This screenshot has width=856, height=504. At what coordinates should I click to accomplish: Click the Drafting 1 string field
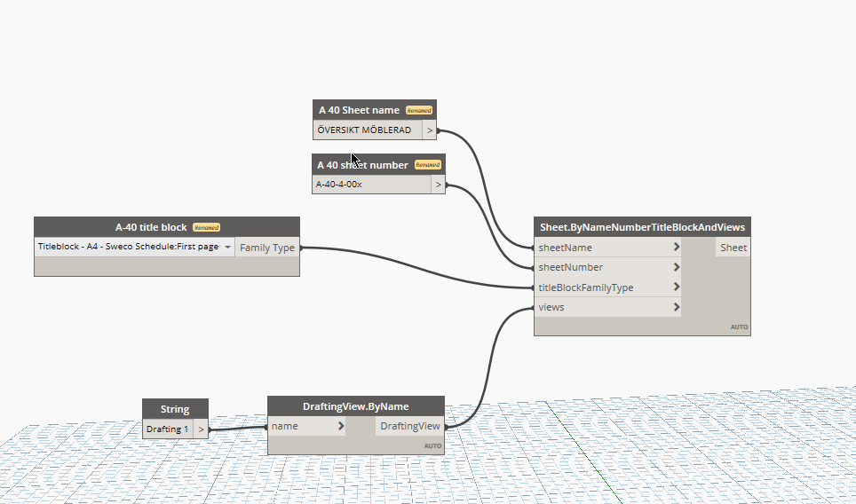[168, 429]
